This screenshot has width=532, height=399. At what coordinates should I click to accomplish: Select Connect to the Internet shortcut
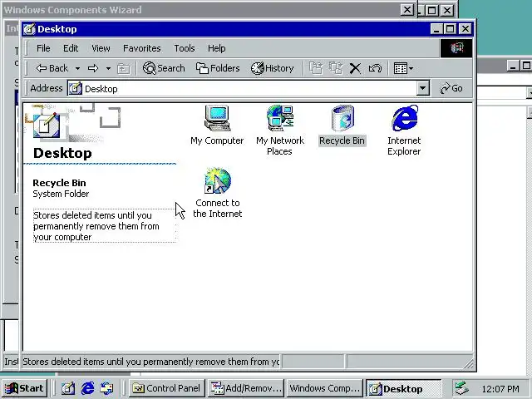218,193
